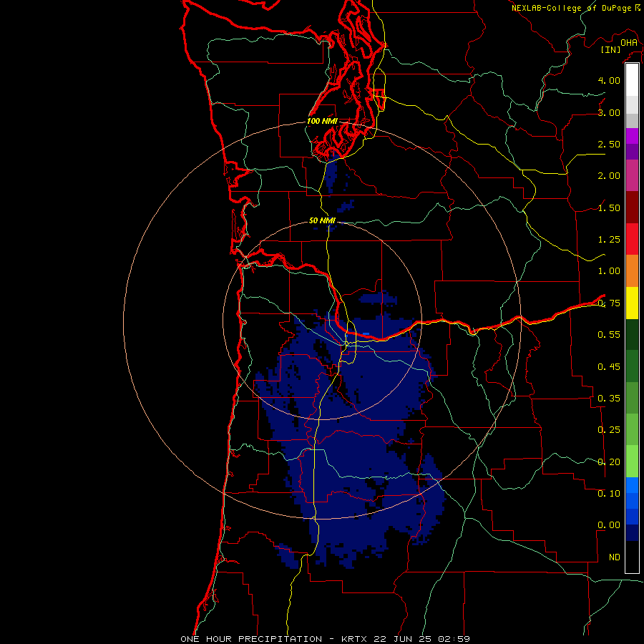Click the 0.10 legend value
Image resolution: width=644 pixels, height=644 pixels.
609,494
